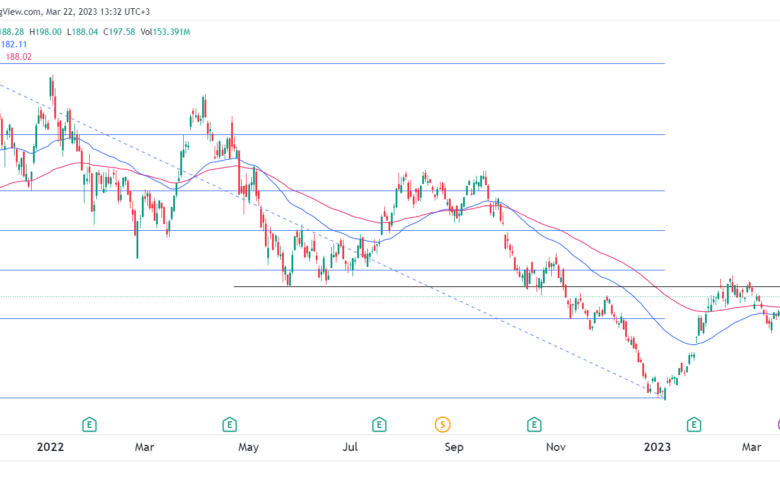Select the blue moving average value 182.11
The height and width of the screenshot is (487, 780).
[x=13, y=44]
